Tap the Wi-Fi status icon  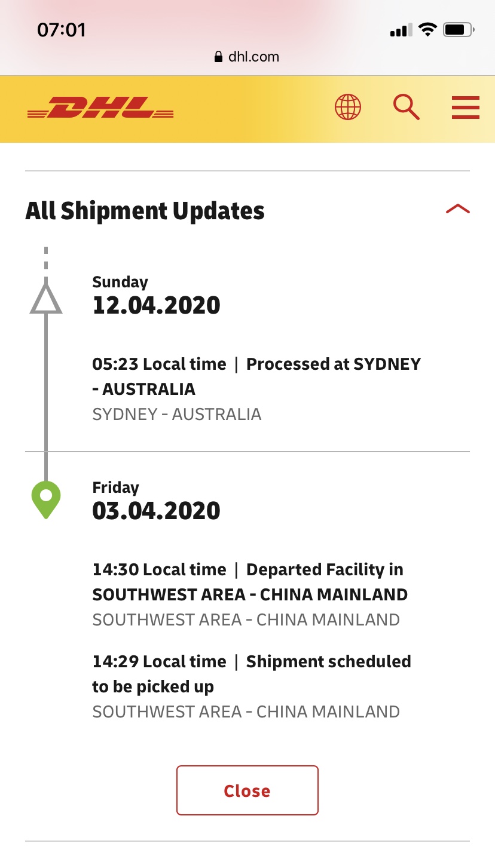click(x=427, y=29)
